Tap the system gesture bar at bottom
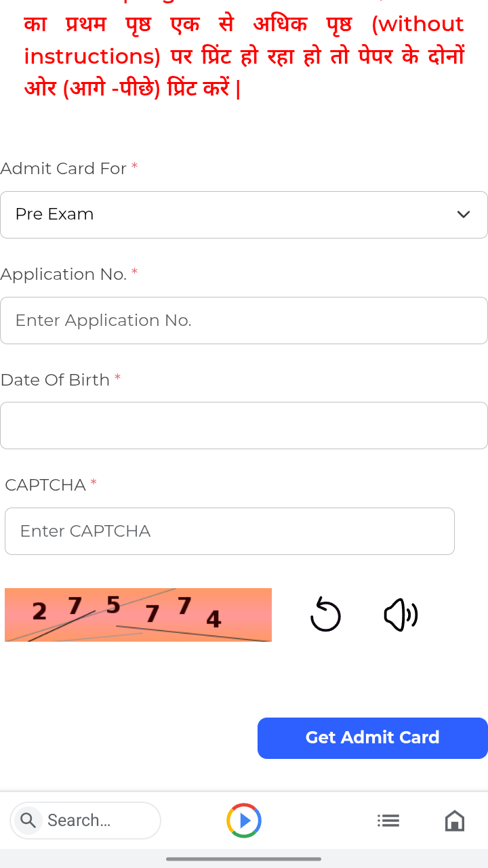488x868 pixels. [244, 859]
